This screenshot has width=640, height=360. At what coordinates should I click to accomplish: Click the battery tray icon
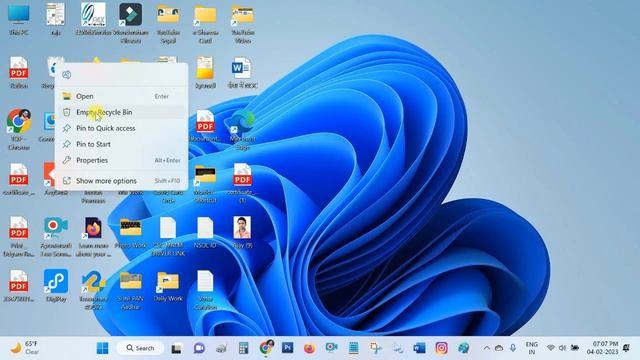click(x=575, y=348)
